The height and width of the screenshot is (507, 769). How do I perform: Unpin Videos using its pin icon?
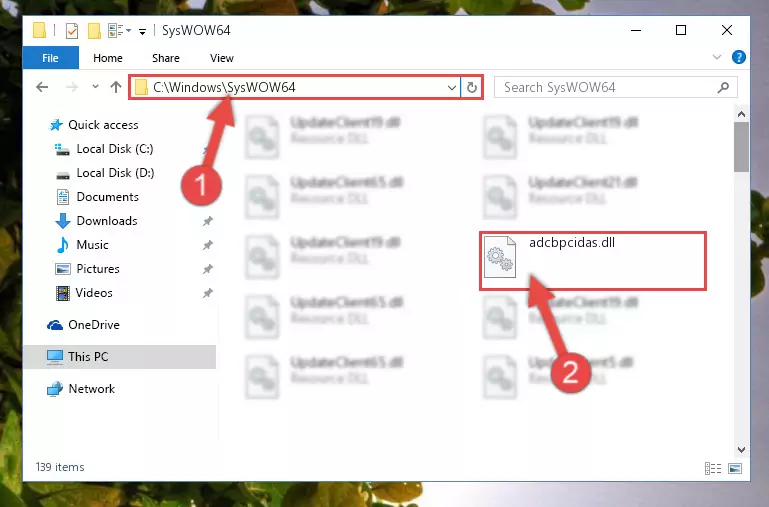207,294
